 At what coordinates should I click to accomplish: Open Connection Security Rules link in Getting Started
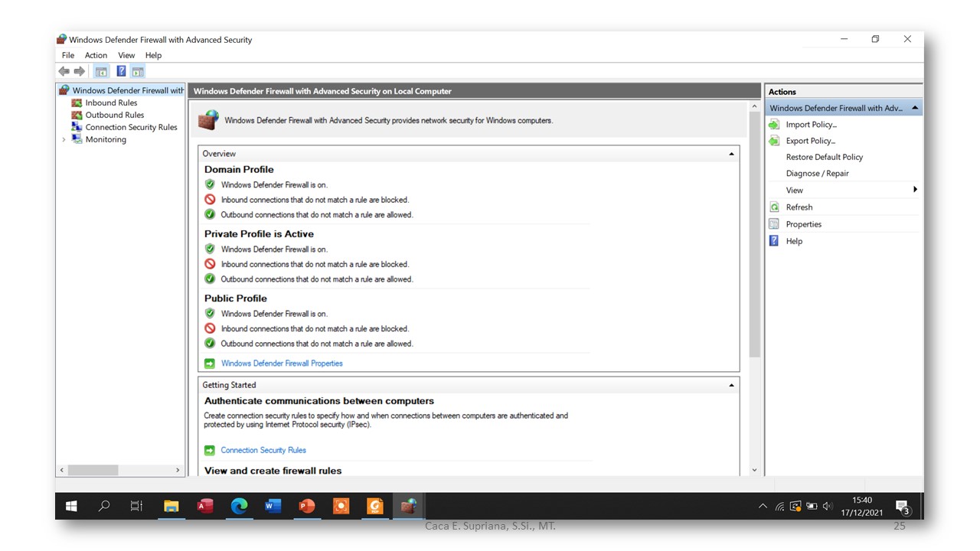click(263, 450)
